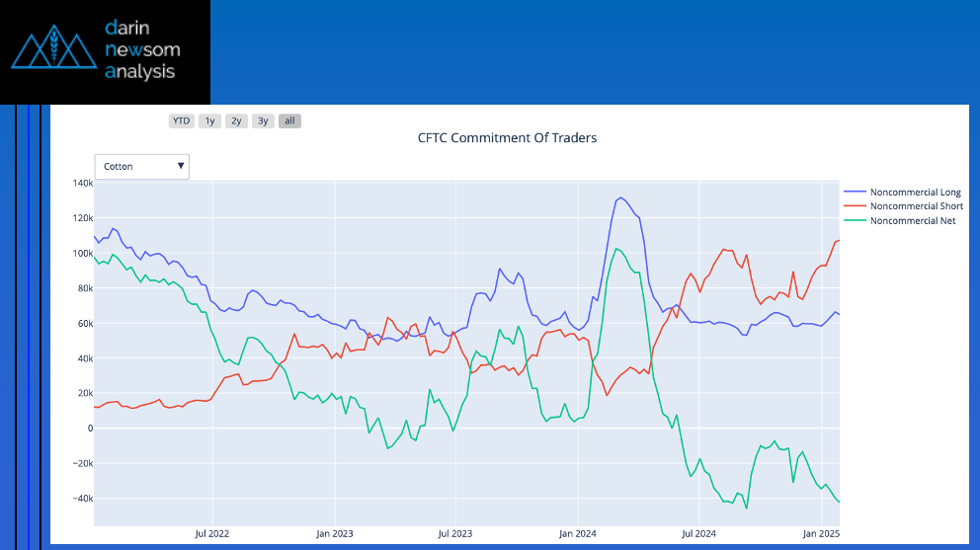Set the chart range to 2y

click(x=235, y=120)
